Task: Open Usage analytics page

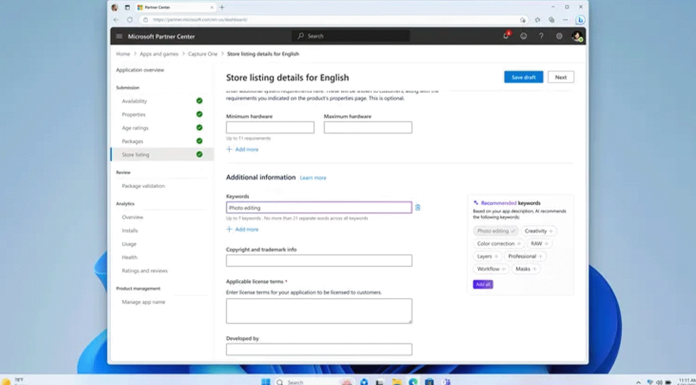Action: coord(129,244)
